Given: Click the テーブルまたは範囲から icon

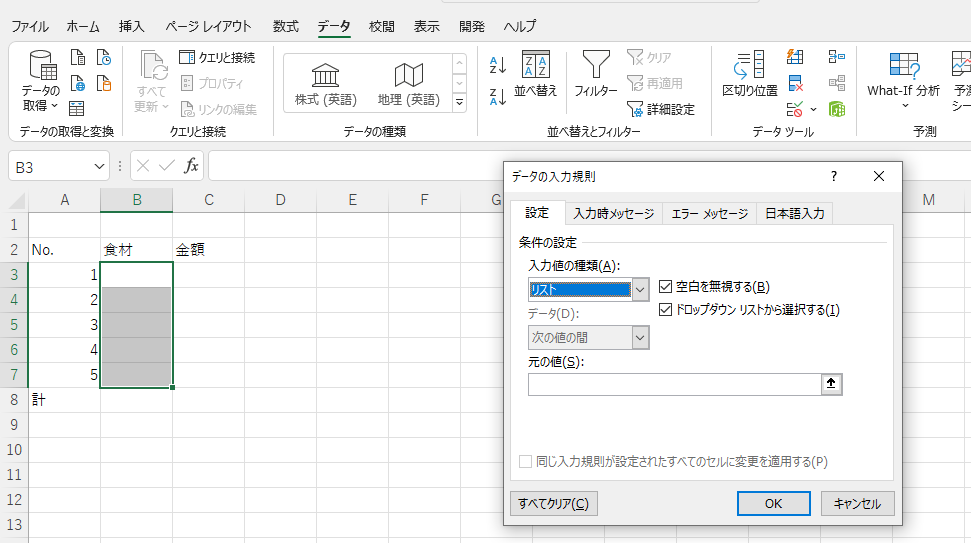Looking at the screenshot, I should click(77, 108).
